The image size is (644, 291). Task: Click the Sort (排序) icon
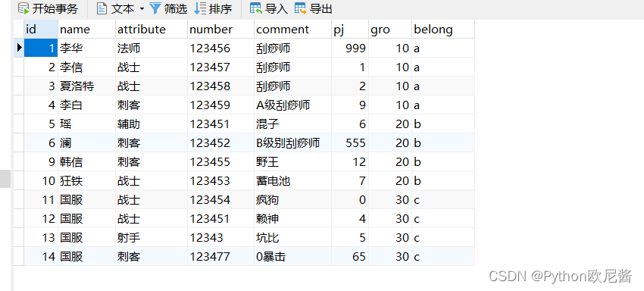click(200, 8)
